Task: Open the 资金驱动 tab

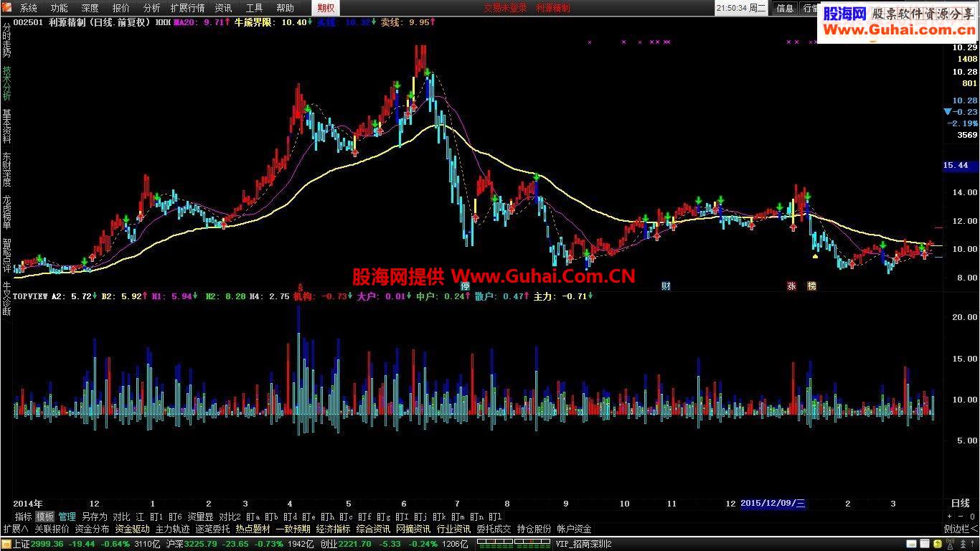Action: point(132,529)
